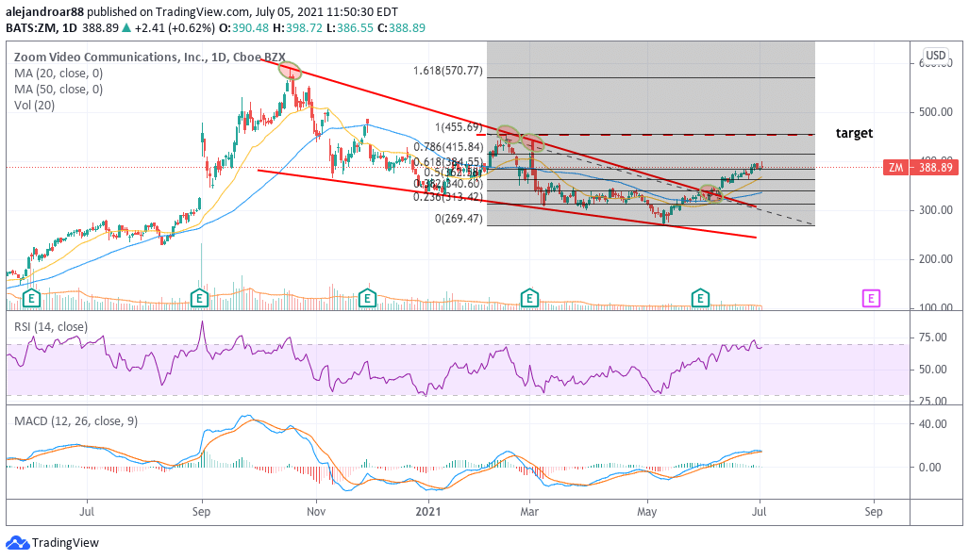This screenshot has height=560, width=969.
Task: Click the USD currency button
Action: (x=935, y=55)
